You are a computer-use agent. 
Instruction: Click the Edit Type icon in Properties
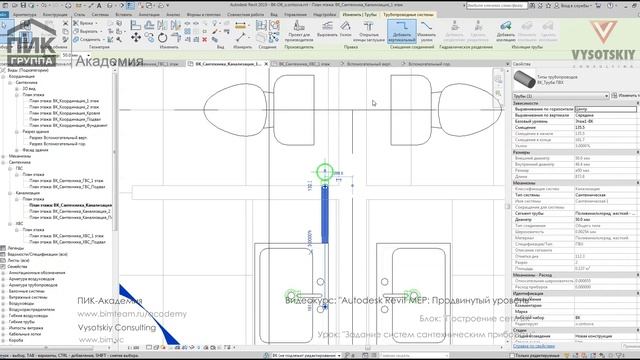click(x=614, y=96)
